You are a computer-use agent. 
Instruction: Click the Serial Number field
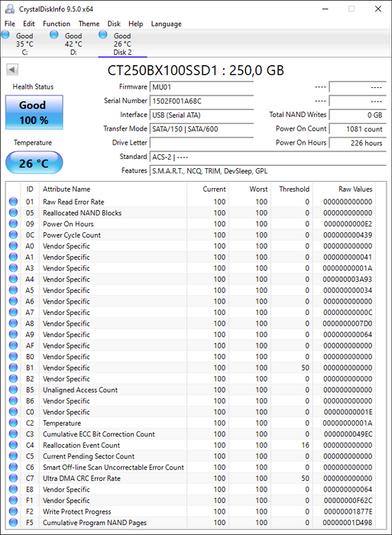[201, 101]
